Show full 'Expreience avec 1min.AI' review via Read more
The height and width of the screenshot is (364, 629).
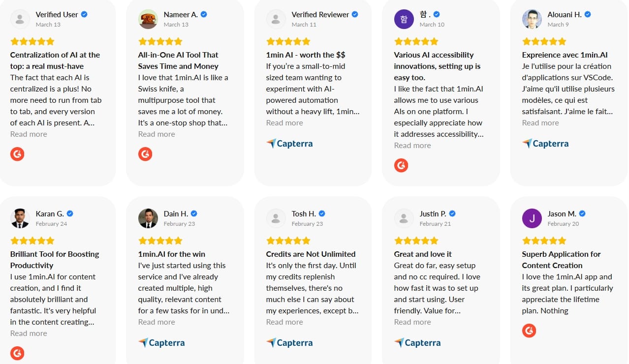540,123
